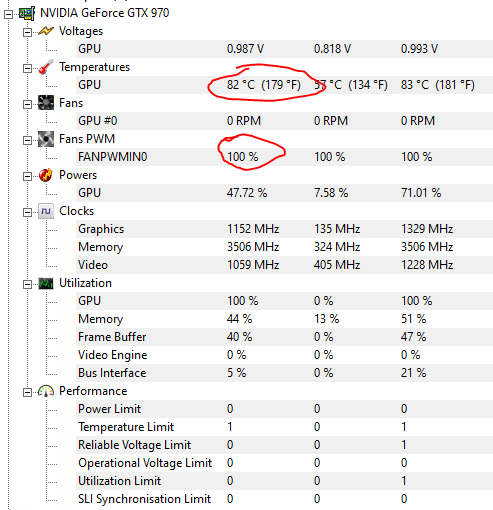Select the Temperature Limit row

coord(284,427)
